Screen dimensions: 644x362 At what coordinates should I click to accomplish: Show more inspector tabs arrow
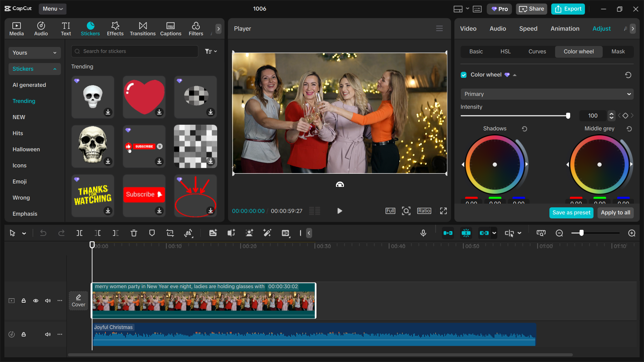(x=632, y=29)
